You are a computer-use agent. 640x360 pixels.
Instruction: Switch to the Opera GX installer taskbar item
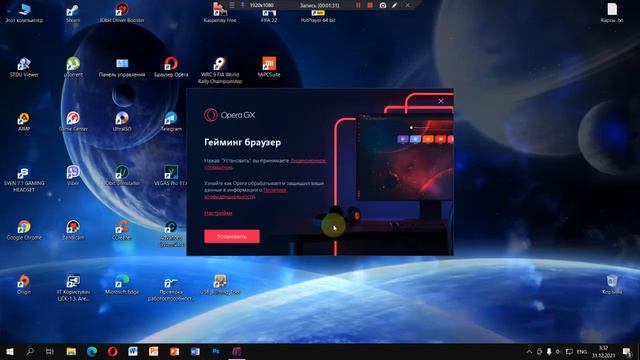coord(237,351)
